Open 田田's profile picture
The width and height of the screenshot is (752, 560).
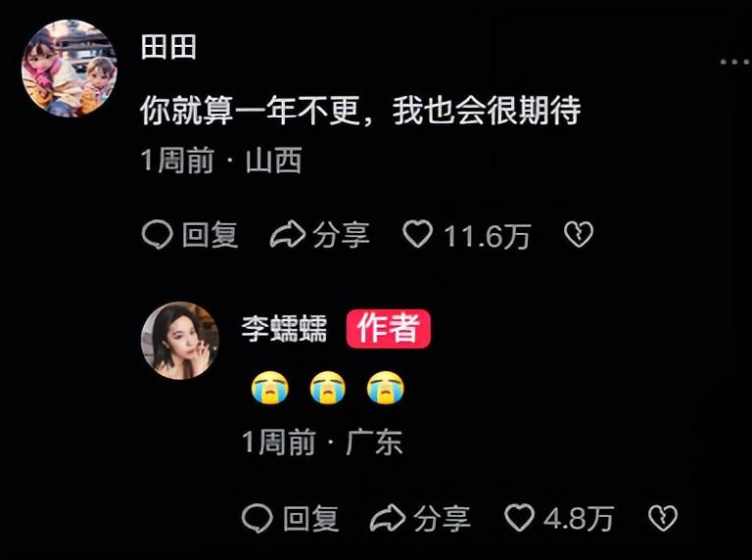70,69
